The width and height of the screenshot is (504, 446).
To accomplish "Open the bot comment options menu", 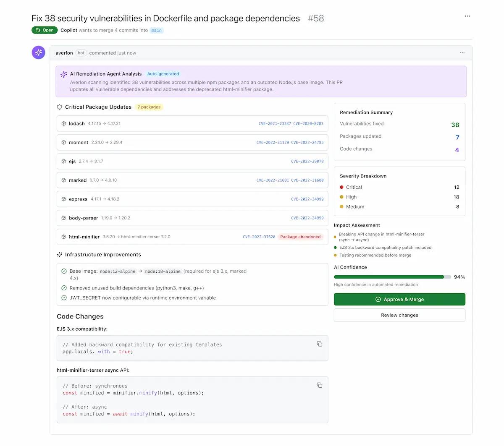I will click(x=462, y=53).
